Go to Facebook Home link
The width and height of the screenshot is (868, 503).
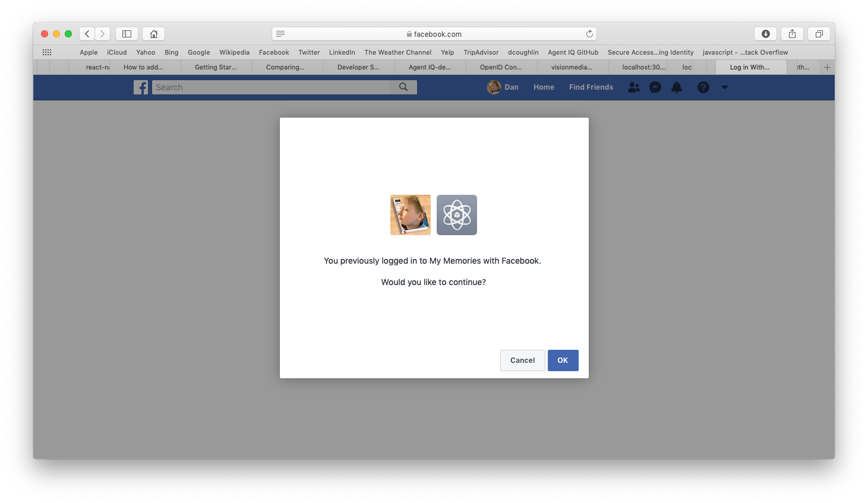point(544,87)
